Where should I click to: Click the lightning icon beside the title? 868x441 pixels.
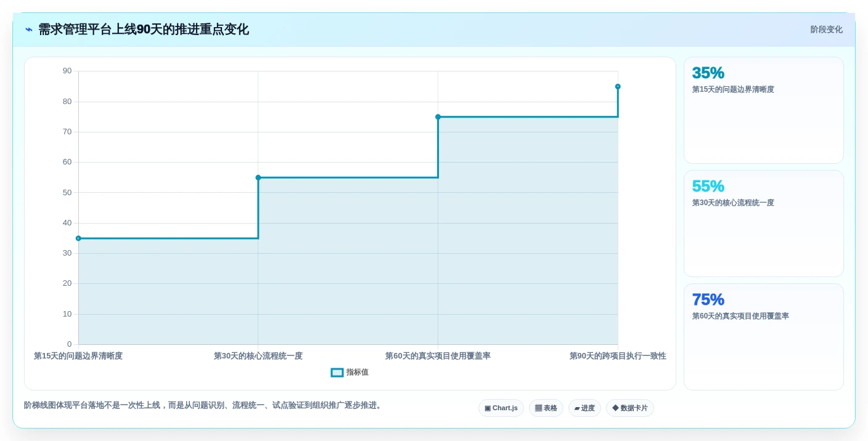point(29,30)
